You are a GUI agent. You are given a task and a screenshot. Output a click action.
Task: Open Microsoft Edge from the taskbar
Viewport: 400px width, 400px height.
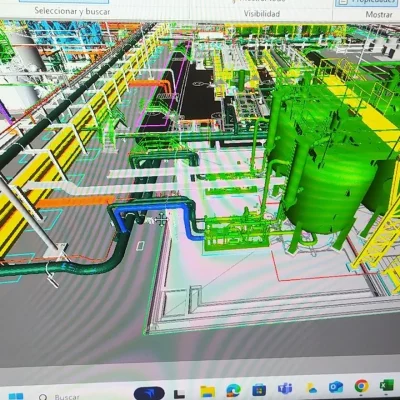pos(233,390)
